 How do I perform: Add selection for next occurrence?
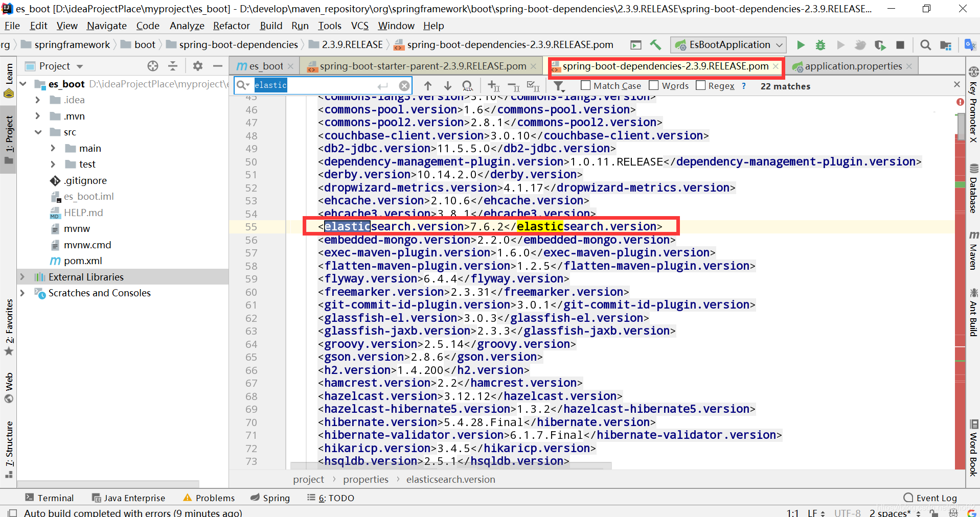click(x=493, y=86)
